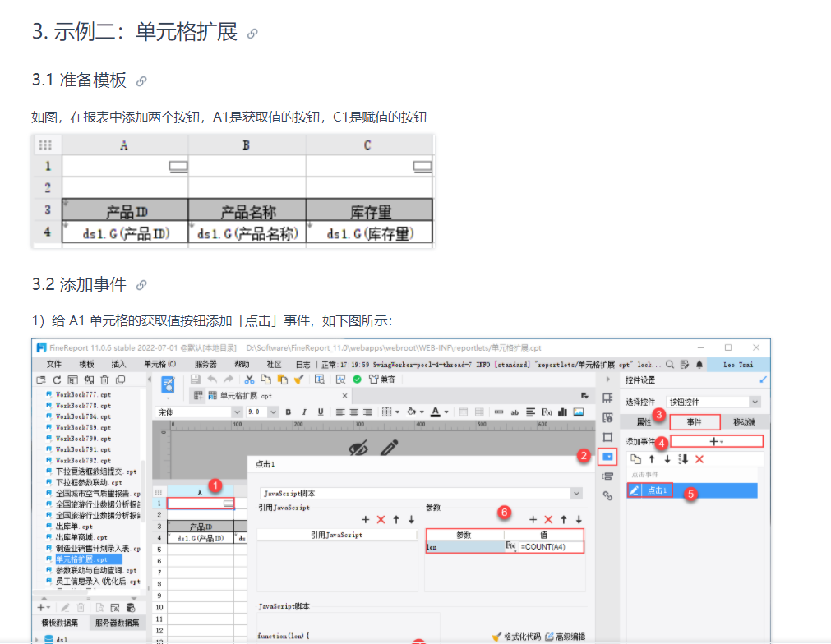This screenshot has width=831, height=644.
Task: Expand the ds1 dataset node
Action: (x=36, y=639)
